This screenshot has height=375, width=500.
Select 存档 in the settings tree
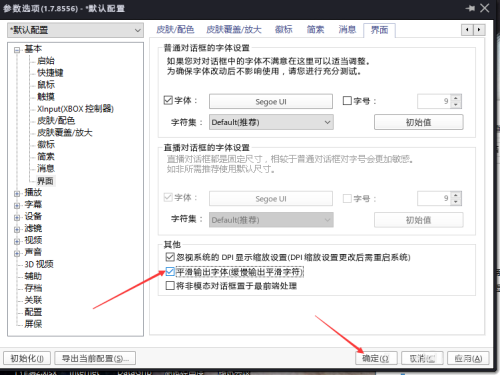33,288
